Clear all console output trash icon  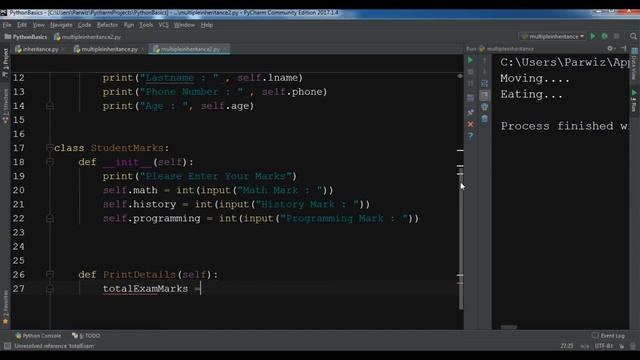(484, 119)
